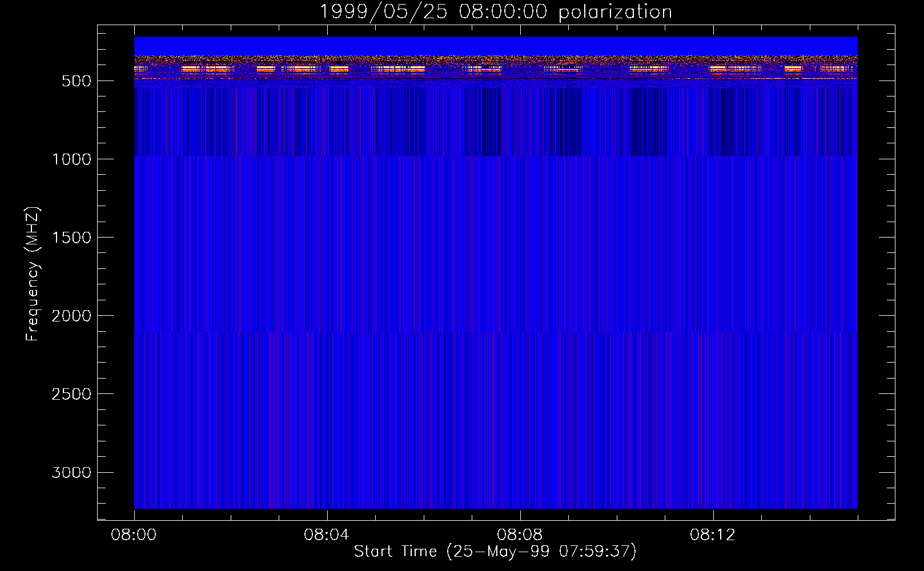The width and height of the screenshot is (924, 571).
Task: Click the 'Start Time (25-May-99 07:59:37)' label
Action: (x=495, y=551)
